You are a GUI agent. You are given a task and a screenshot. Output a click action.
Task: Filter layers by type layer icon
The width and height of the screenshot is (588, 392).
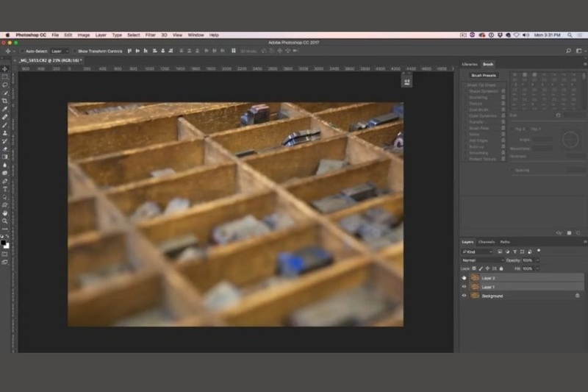pyautogui.click(x=515, y=252)
